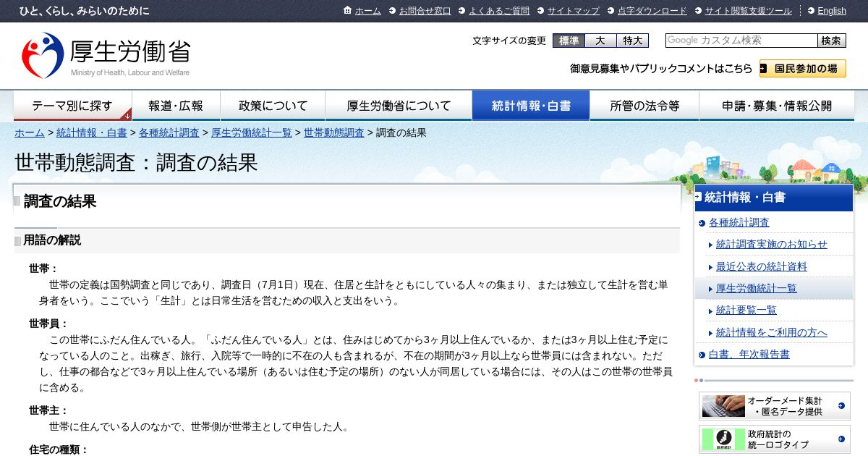The image size is (868, 456).
Task: Open 統計要覧一覧 sidebar link
Action: 746,310
